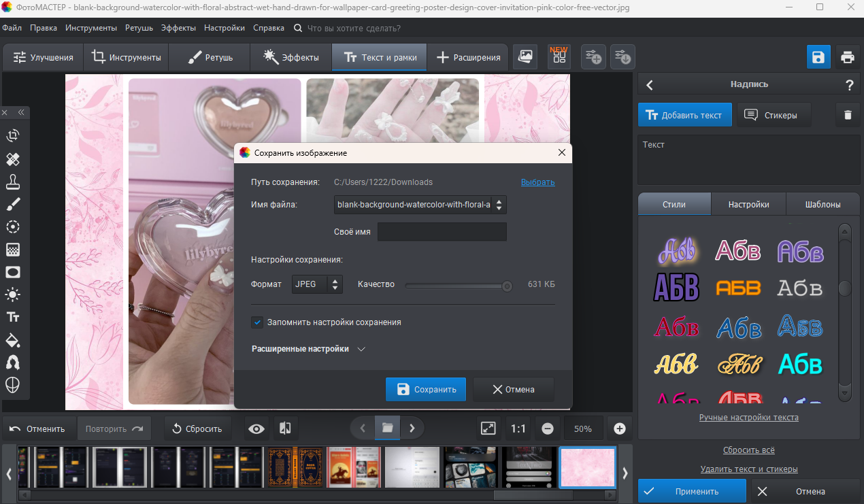Select the brush tool in left toolbar
Viewport: 864px width, 504px height.
(13, 204)
